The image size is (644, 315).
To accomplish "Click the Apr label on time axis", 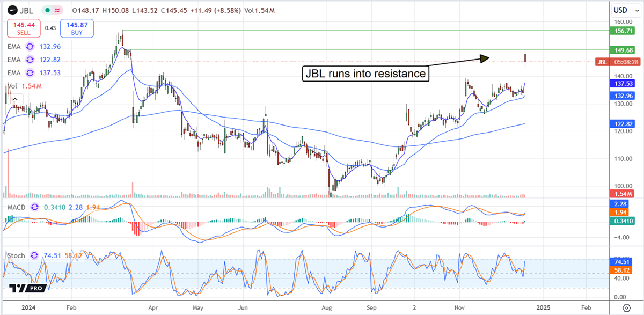I will click(x=152, y=308).
